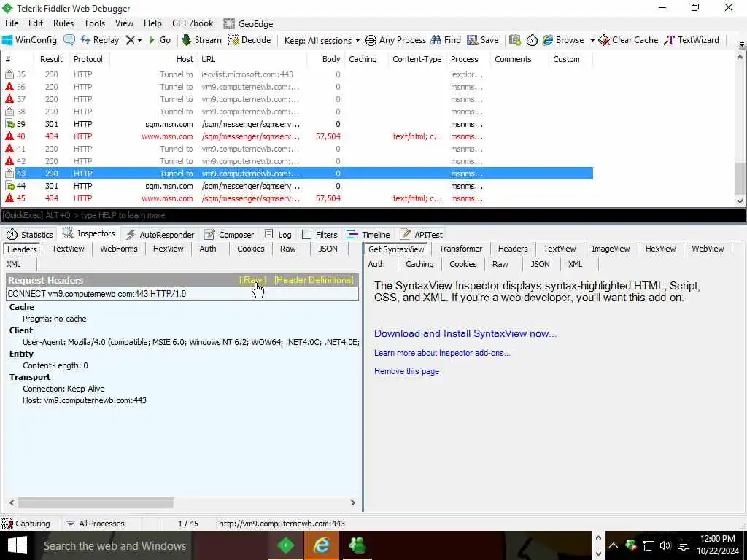Open the Composer tab
The image size is (747, 560).
tap(229, 234)
